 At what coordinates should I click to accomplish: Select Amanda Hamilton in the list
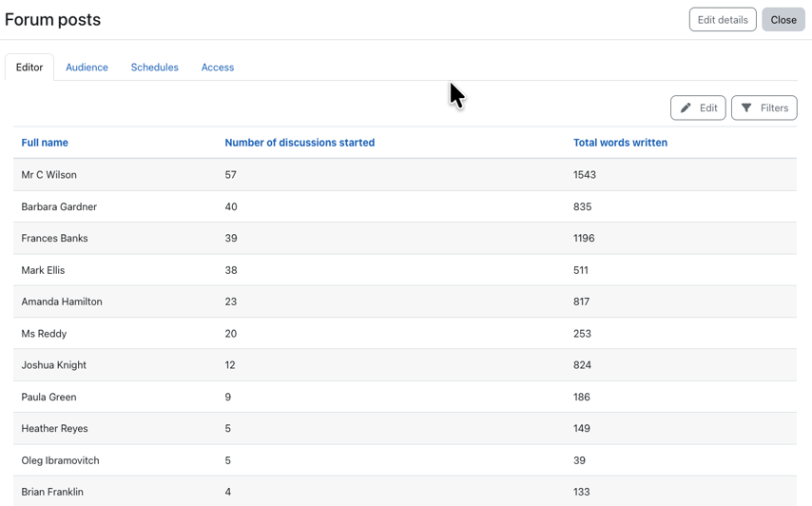[62, 302]
